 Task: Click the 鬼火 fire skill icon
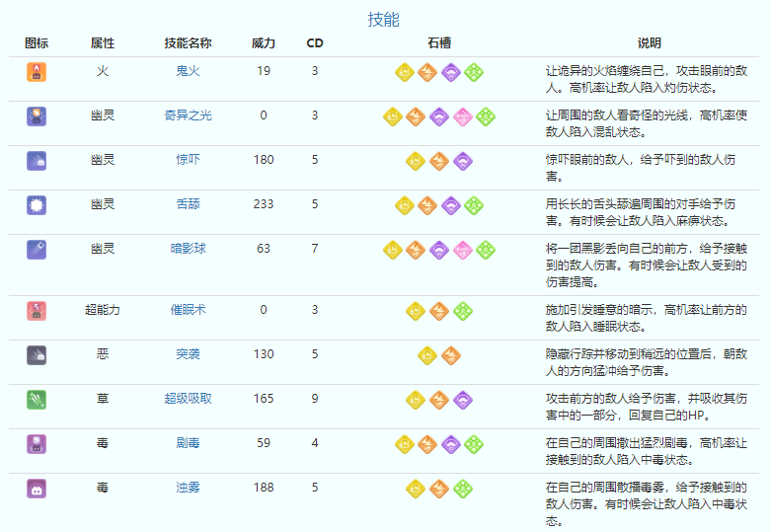(x=37, y=71)
